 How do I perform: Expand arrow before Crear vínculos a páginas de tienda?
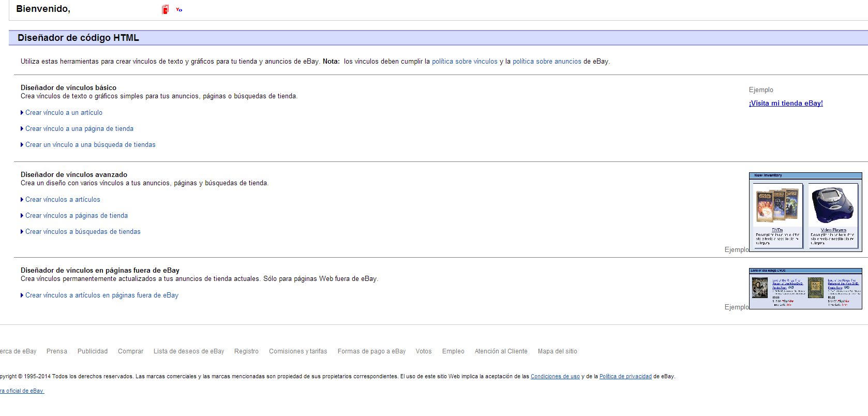point(22,216)
